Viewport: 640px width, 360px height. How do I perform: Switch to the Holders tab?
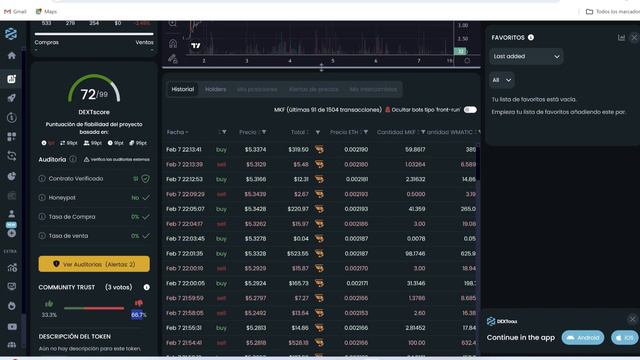[x=215, y=89]
